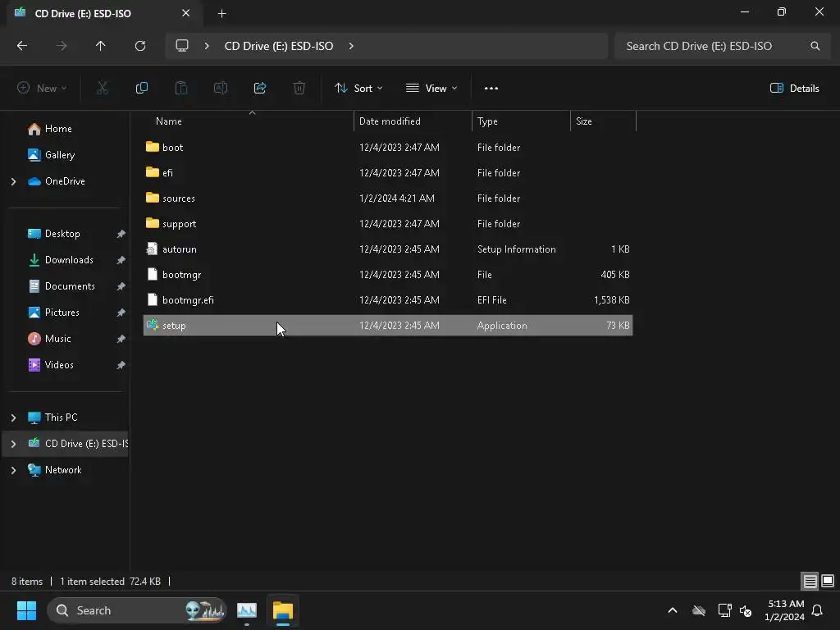The image size is (840, 630).
Task: Switch to details list view icon
Action: 810,581
